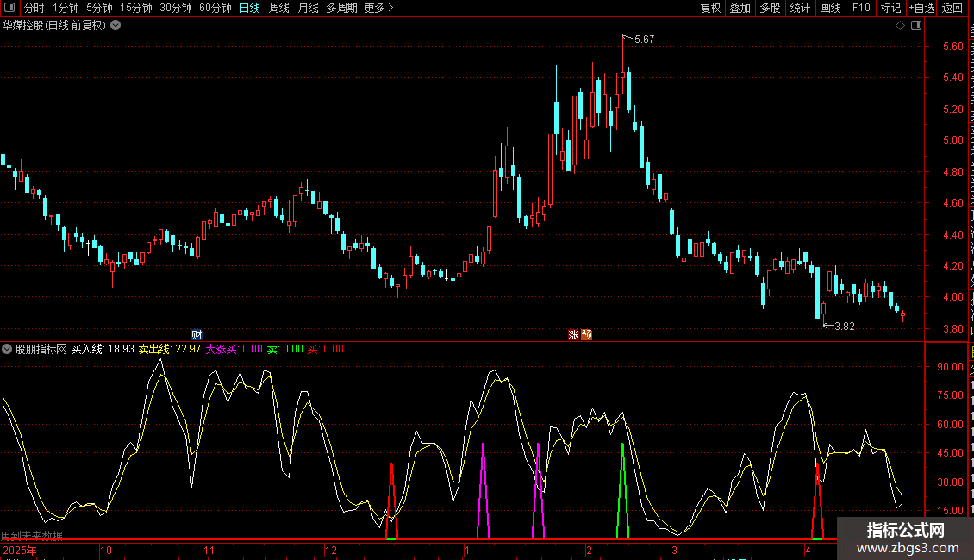This screenshot has width=974, height=560.
Task: Activate the 画线 drawing tools
Action: 831,8
